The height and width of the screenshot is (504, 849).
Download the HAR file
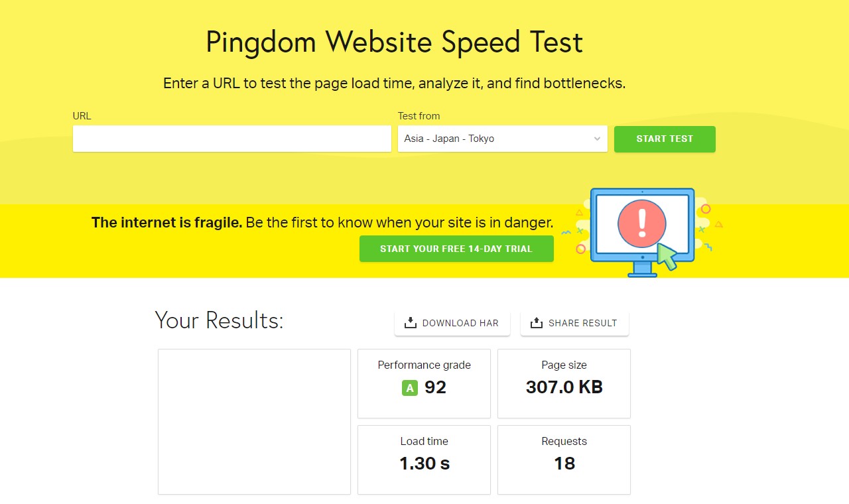452,323
